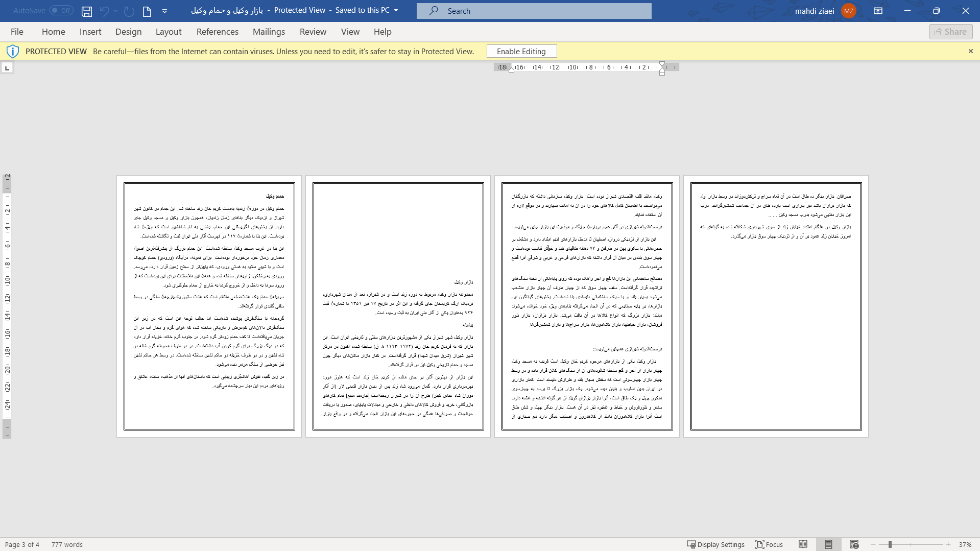
Task: Click the Protected View status in title
Action: (299, 10)
